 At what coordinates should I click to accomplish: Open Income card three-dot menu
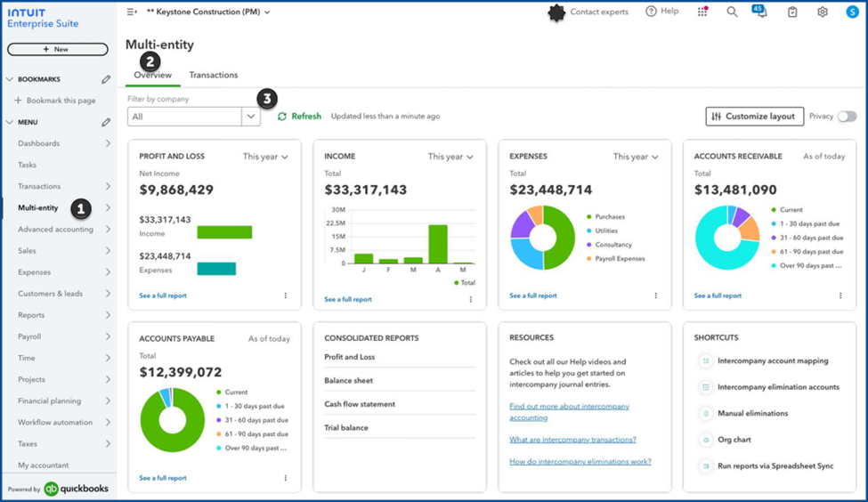pyautogui.click(x=471, y=299)
